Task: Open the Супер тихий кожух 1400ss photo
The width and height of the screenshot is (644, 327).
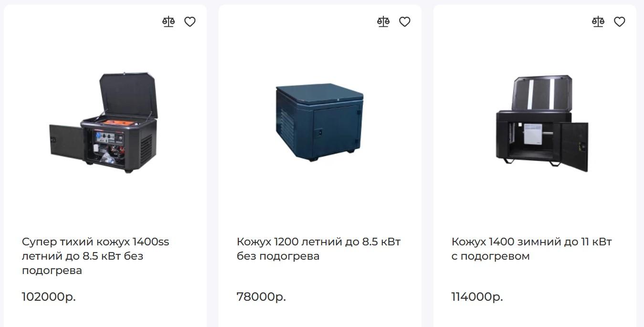Action: (x=104, y=123)
